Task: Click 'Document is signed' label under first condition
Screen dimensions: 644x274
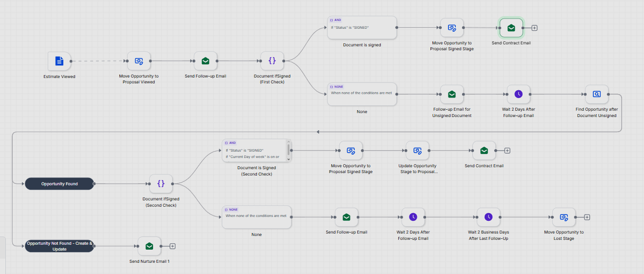Action: (362, 45)
